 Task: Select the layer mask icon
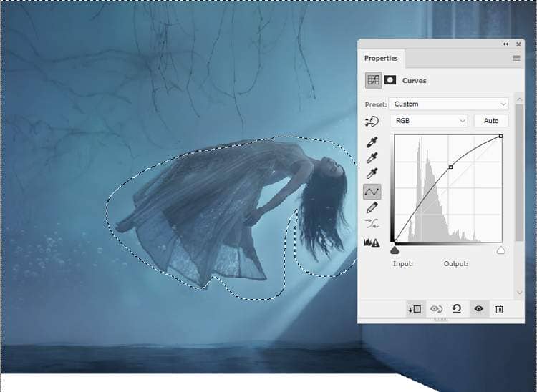pos(390,80)
